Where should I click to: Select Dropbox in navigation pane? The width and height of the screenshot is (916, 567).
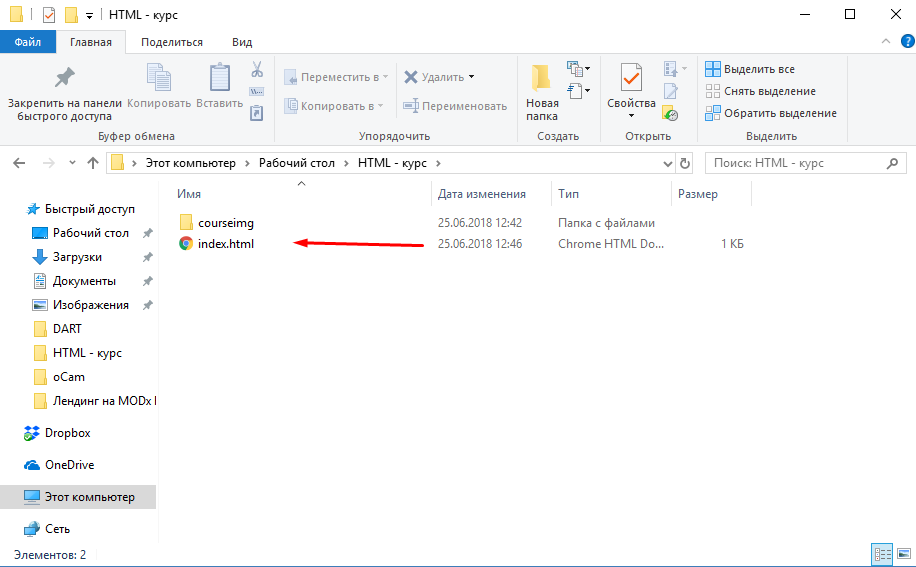point(57,433)
